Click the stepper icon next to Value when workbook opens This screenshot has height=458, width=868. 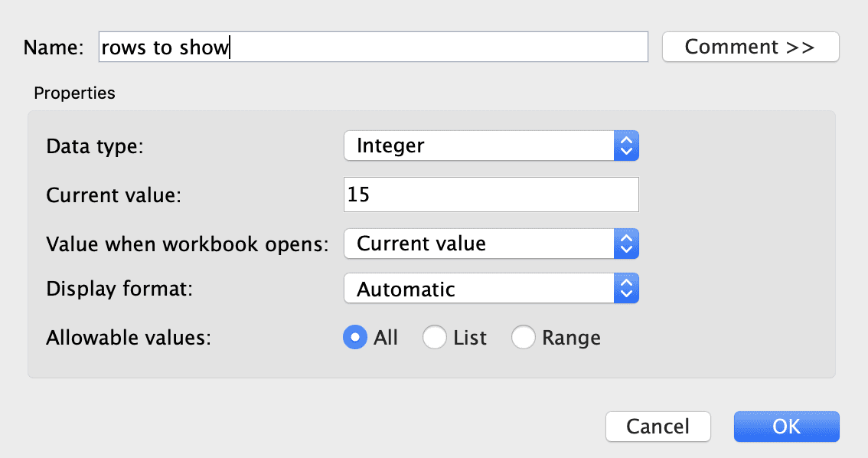(x=628, y=244)
